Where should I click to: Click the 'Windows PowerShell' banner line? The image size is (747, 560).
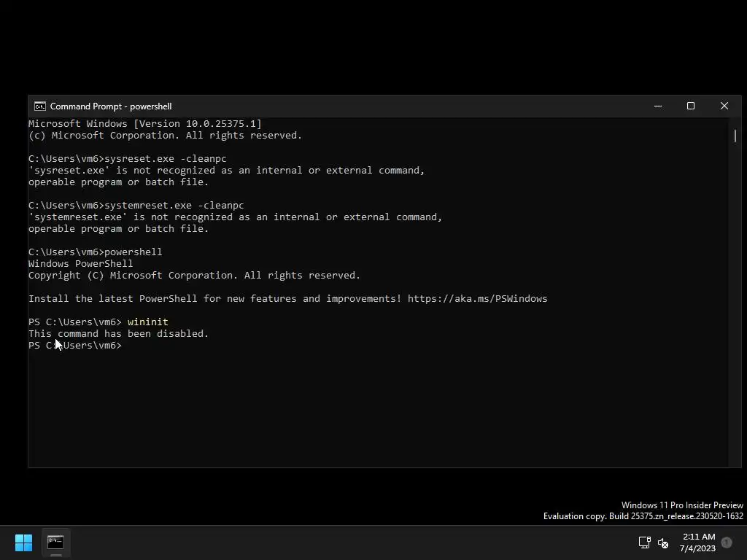(80, 264)
